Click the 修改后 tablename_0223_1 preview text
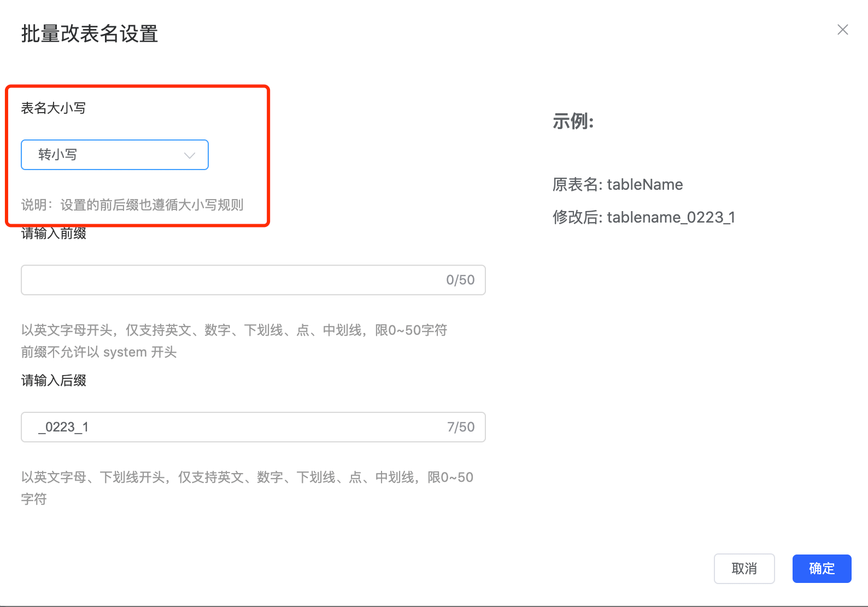 point(643,218)
